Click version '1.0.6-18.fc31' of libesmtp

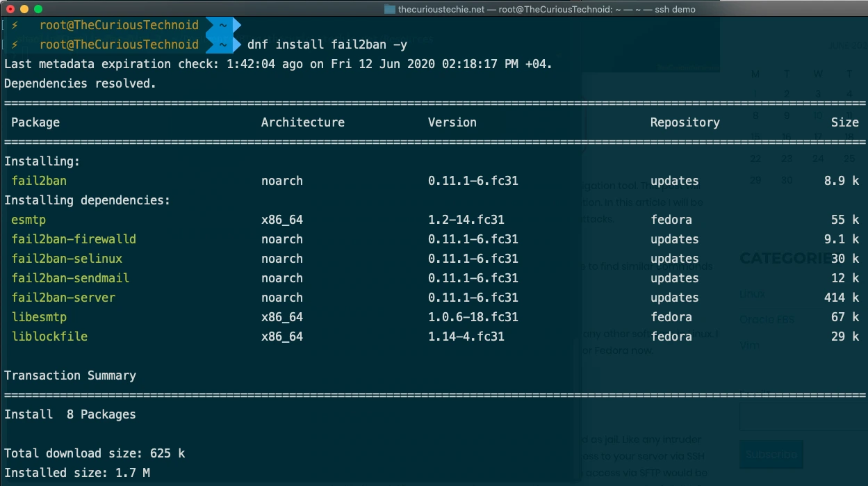473,317
